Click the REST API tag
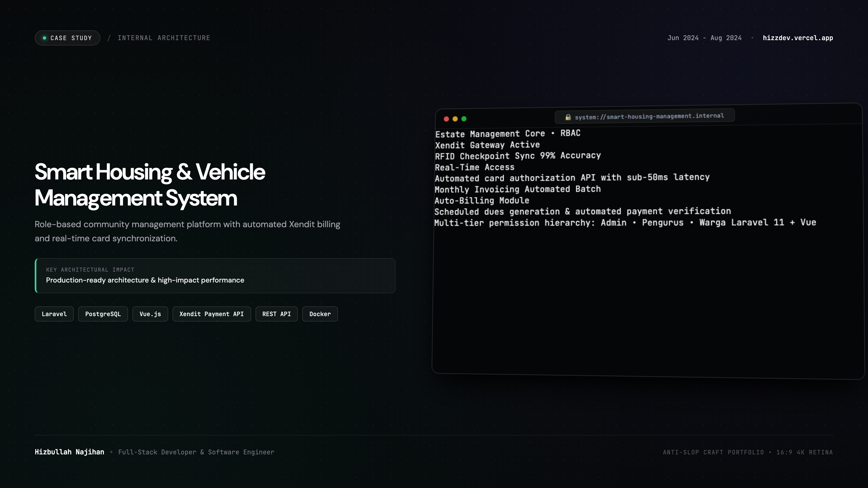This screenshot has width=868, height=488. pyautogui.click(x=276, y=314)
